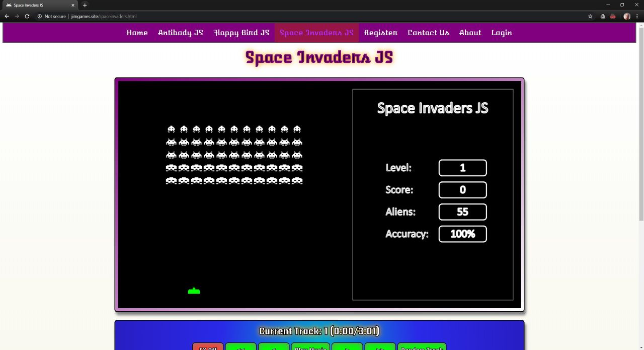
Task: Open the Chrome profile avatar
Action: 627,16
